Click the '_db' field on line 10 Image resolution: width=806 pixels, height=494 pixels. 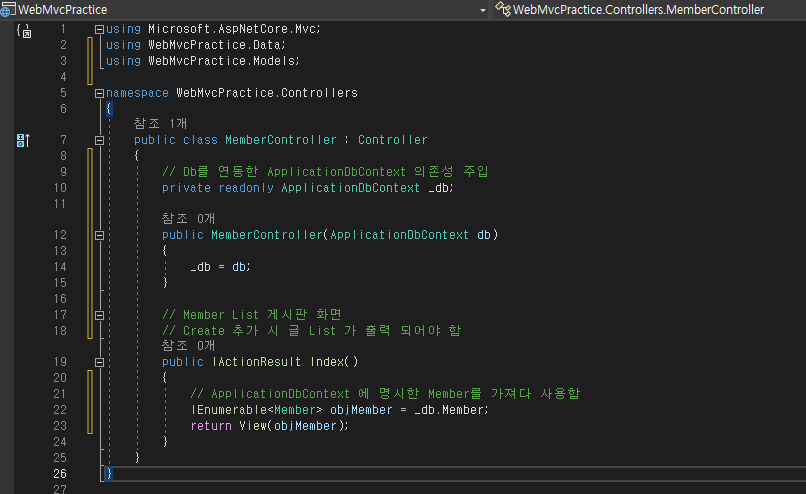tap(438, 188)
